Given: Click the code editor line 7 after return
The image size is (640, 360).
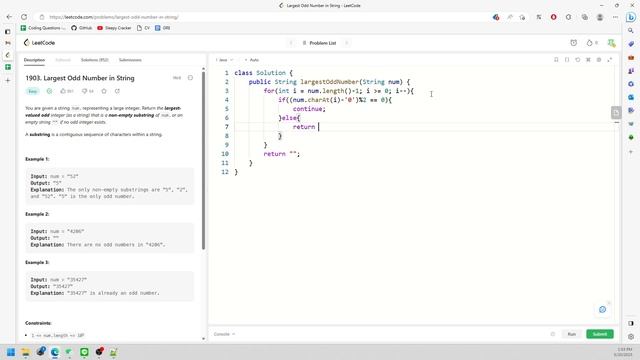Looking at the screenshot, I should click(x=319, y=127).
